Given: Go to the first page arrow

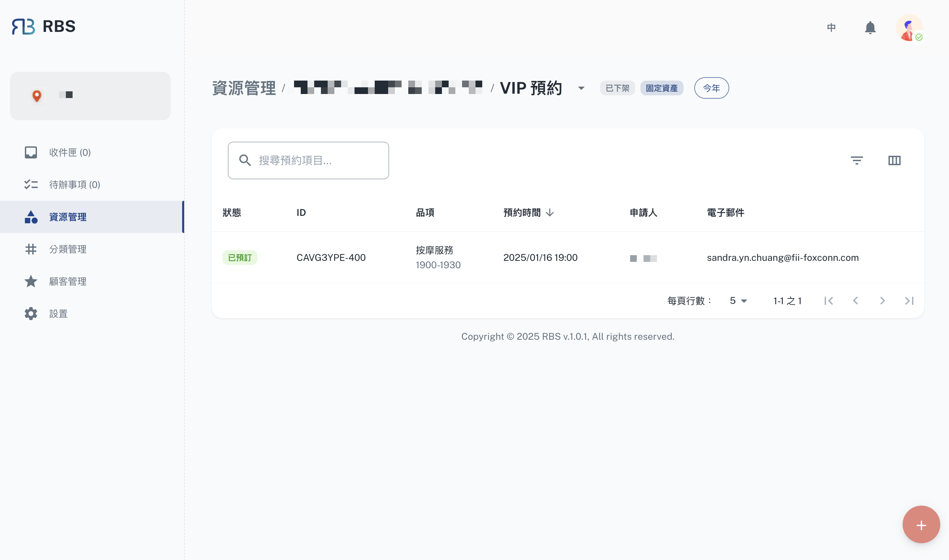Looking at the screenshot, I should 829,301.
